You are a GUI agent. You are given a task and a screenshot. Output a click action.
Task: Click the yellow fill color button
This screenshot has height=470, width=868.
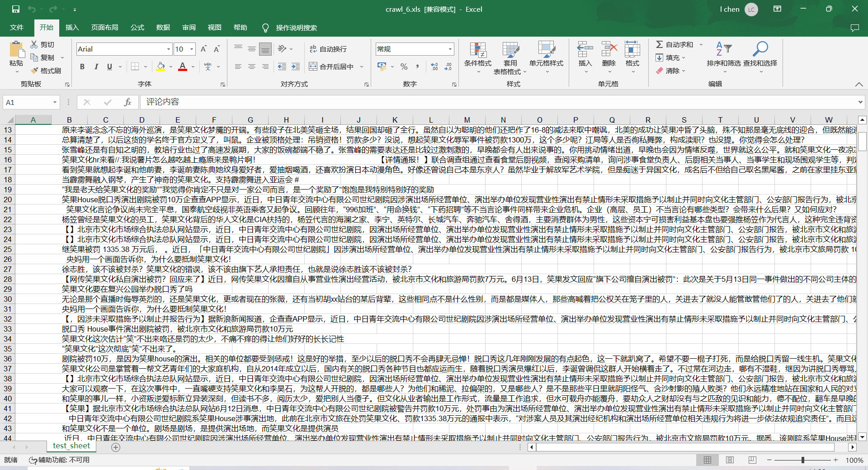160,66
